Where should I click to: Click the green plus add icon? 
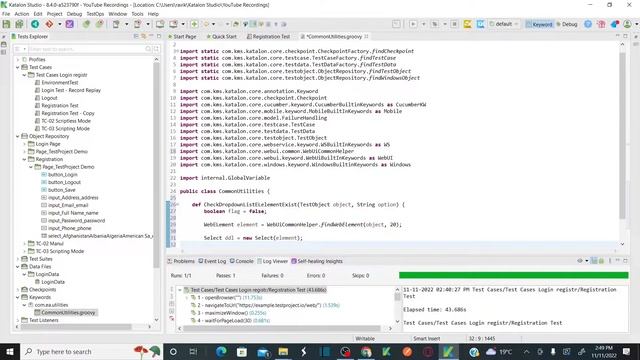tap(194, 24)
